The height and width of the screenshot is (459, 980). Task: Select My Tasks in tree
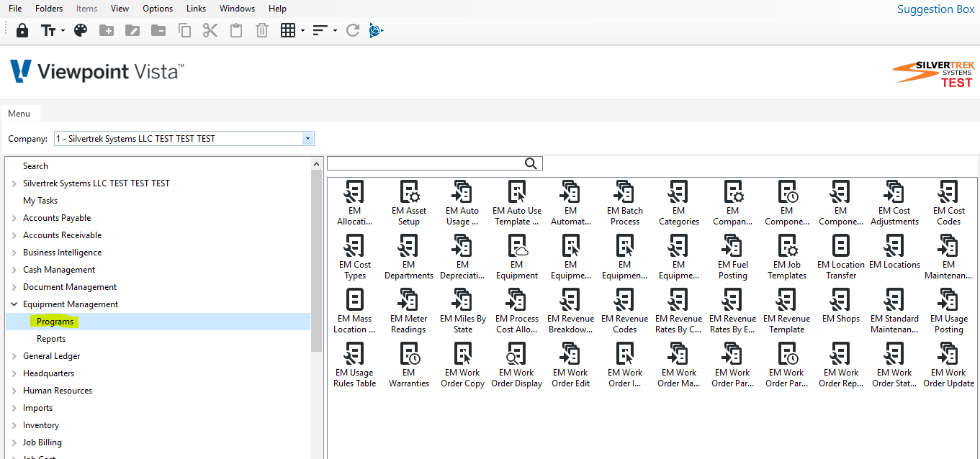(x=40, y=201)
